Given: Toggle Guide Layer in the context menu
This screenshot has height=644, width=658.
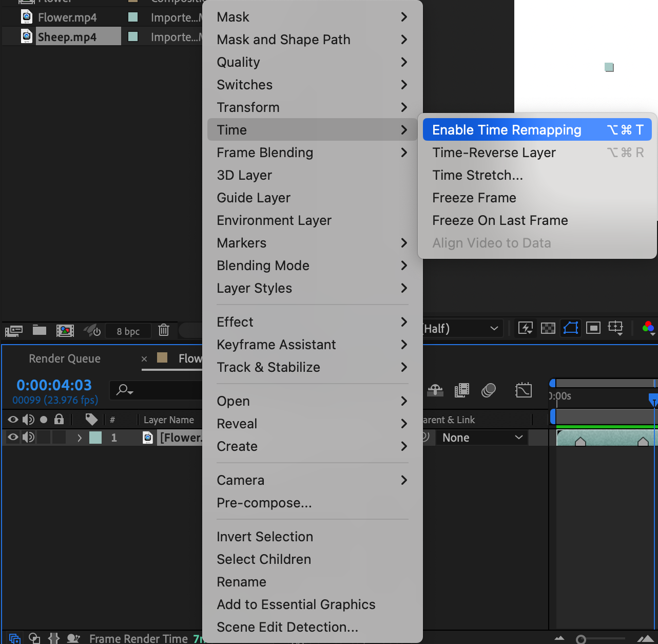Looking at the screenshot, I should [x=312, y=198].
